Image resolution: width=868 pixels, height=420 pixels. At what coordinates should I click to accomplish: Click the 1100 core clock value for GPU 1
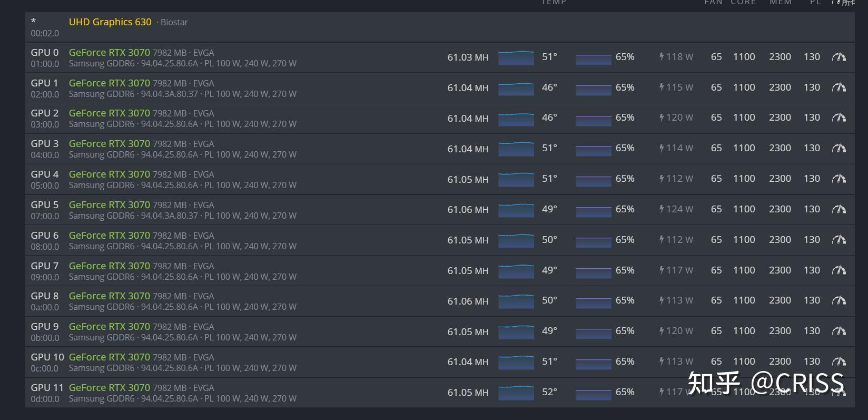tap(744, 87)
